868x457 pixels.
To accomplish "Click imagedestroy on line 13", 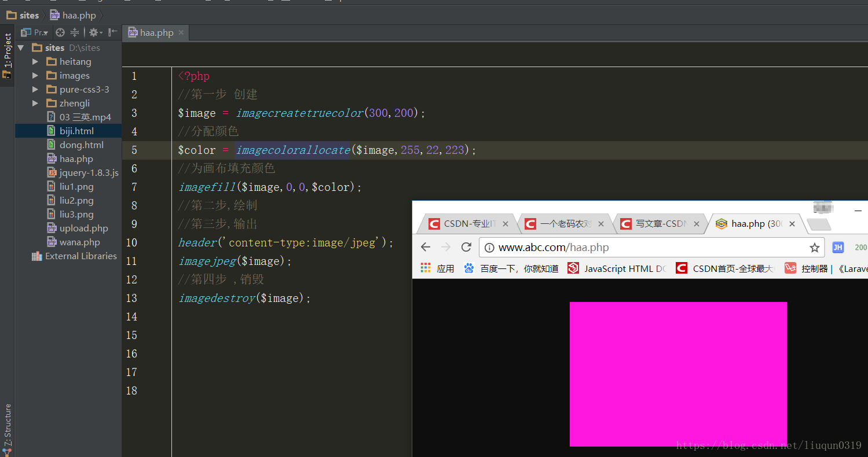I will pos(217,298).
